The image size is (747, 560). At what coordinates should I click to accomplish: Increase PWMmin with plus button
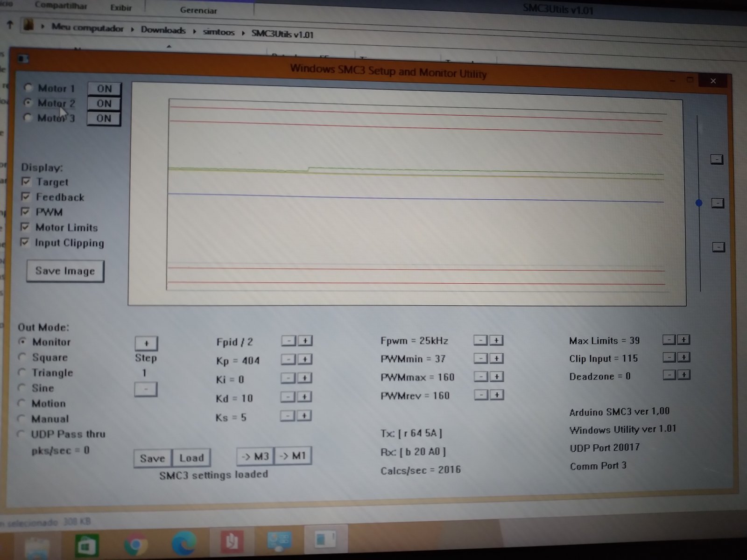[496, 358]
